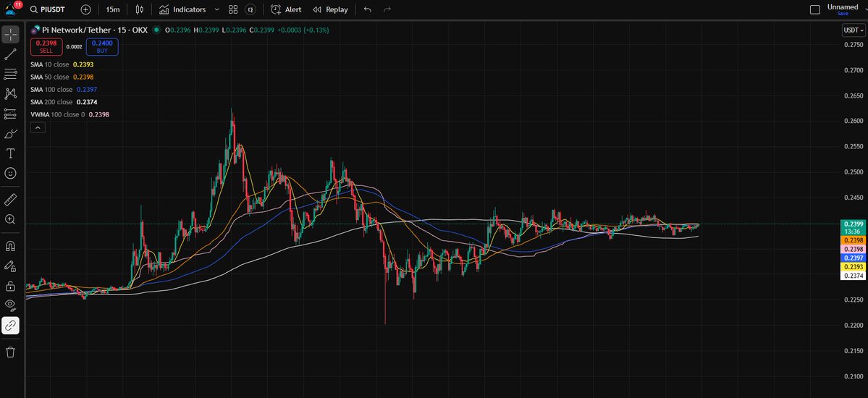Image resolution: width=868 pixels, height=398 pixels.
Task: Save the chart layout
Action: click(x=843, y=13)
